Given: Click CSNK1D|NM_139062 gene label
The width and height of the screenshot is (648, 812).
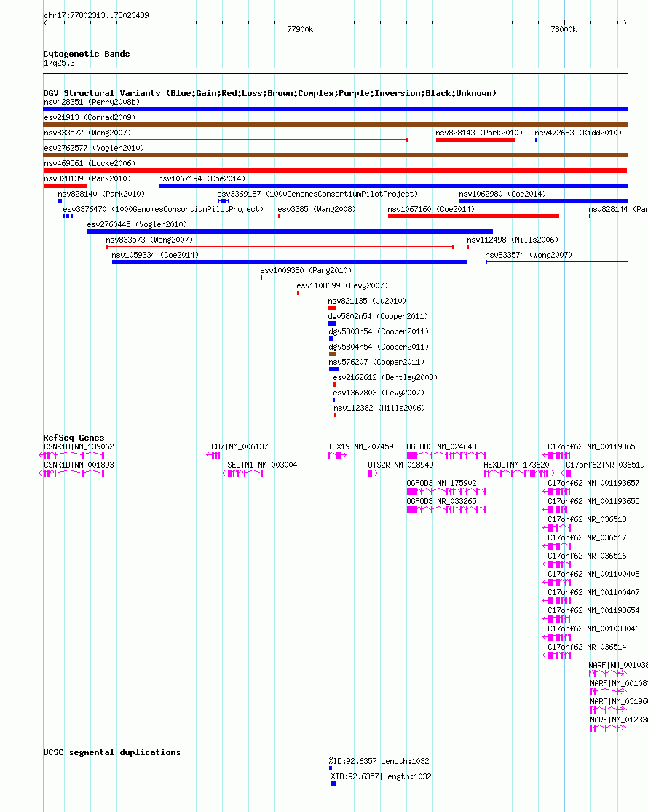Looking at the screenshot, I should coord(79,446).
